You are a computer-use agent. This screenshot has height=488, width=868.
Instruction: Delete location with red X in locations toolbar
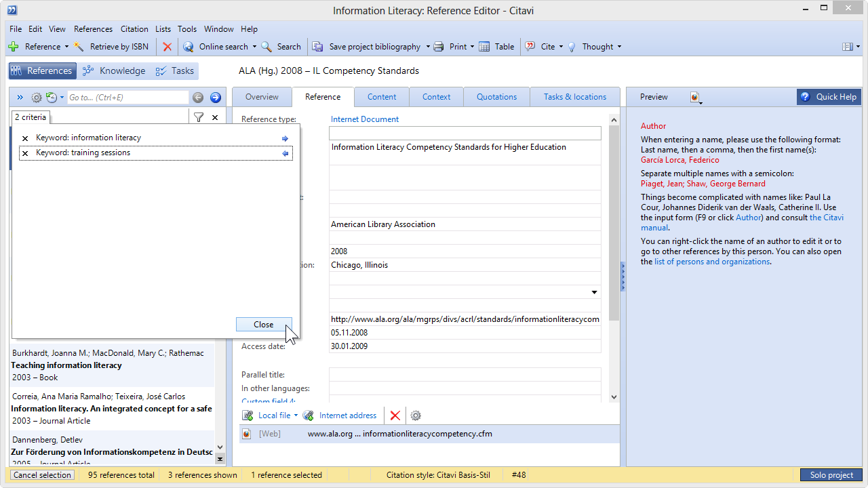pos(395,415)
